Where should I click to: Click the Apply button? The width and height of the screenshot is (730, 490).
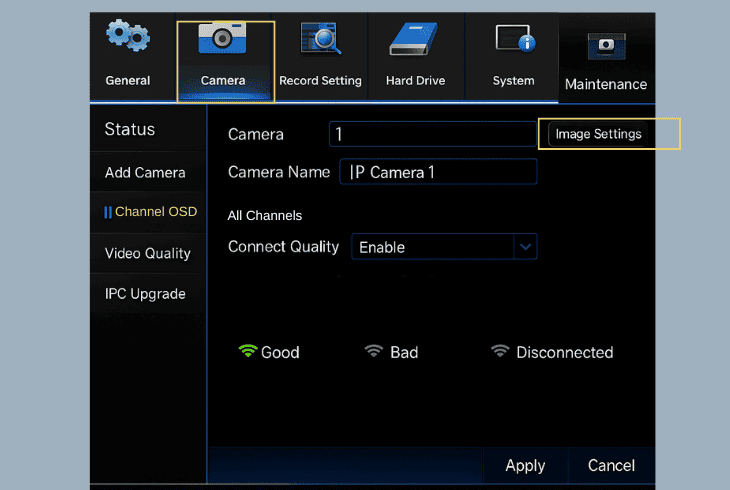525,465
